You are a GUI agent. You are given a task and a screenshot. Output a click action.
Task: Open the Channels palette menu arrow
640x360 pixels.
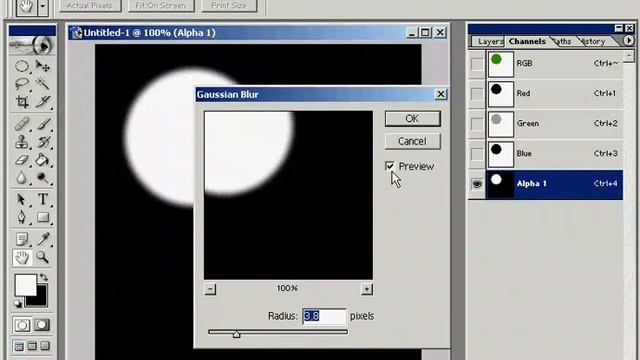tap(629, 40)
